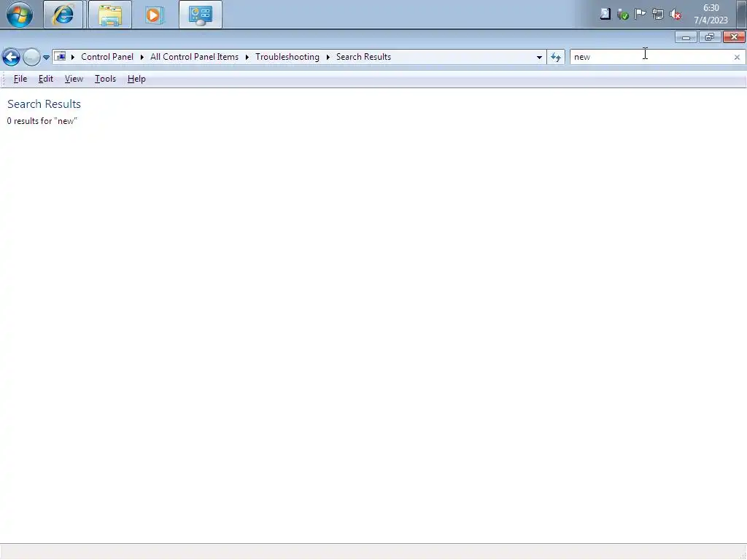This screenshot has height=560, width=747.
Task: Expand arrow after All Control Panel Items
Action: [x=247, y=57]
